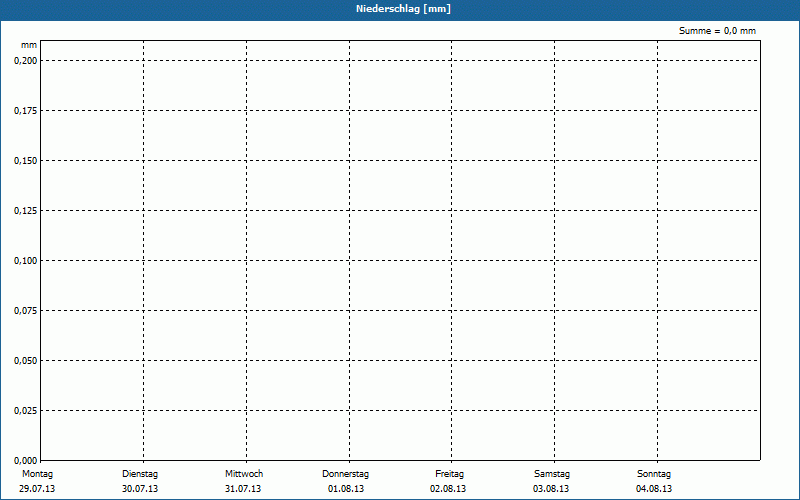Select the Montag day label
800x500 pixels.
point(37,474)
